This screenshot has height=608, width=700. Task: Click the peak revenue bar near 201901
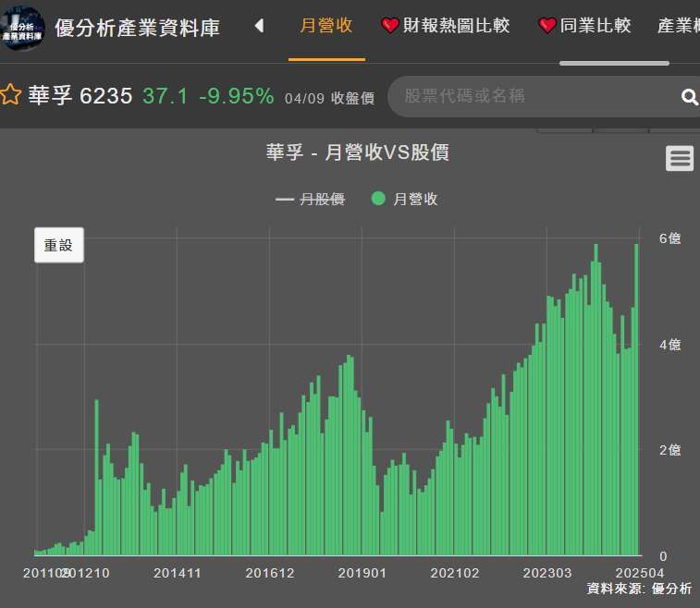pos(350,455)
